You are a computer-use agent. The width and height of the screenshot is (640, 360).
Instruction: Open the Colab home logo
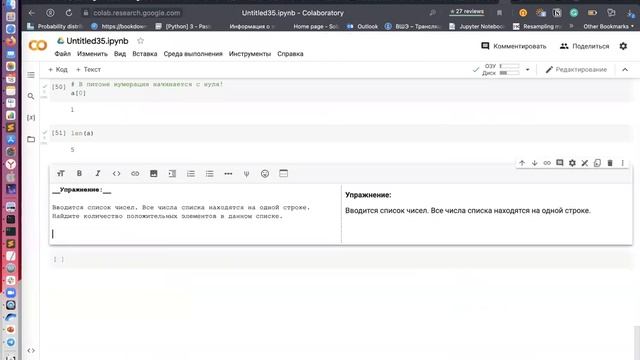38,45
